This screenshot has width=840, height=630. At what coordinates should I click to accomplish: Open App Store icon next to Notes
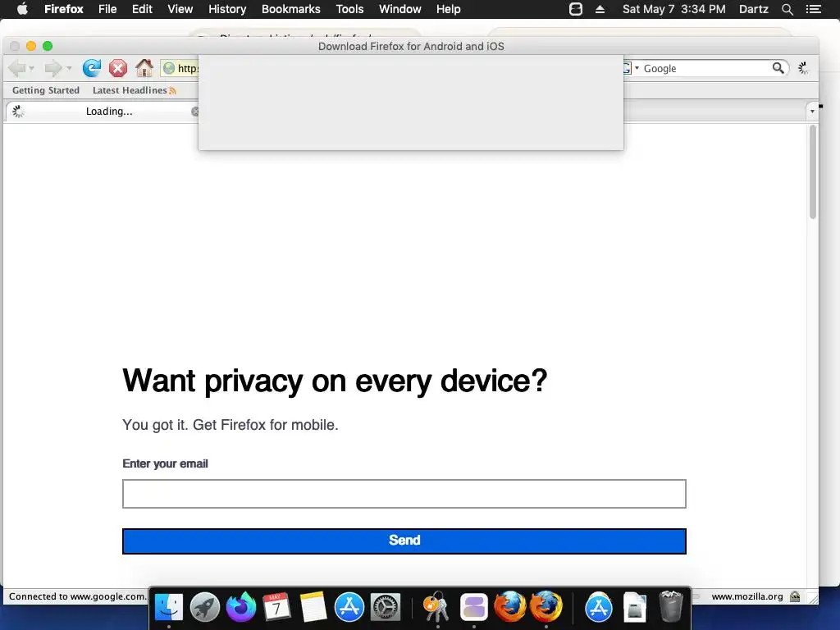(349, 607)
